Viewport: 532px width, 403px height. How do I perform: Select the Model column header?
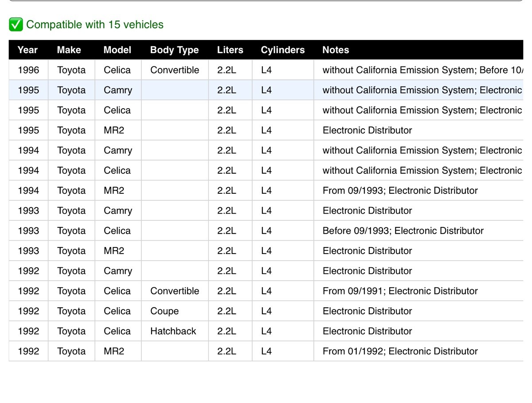[117, 50]
